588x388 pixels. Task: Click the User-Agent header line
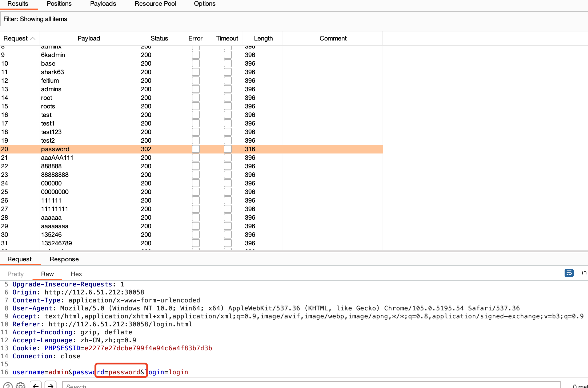pos(266,308)
